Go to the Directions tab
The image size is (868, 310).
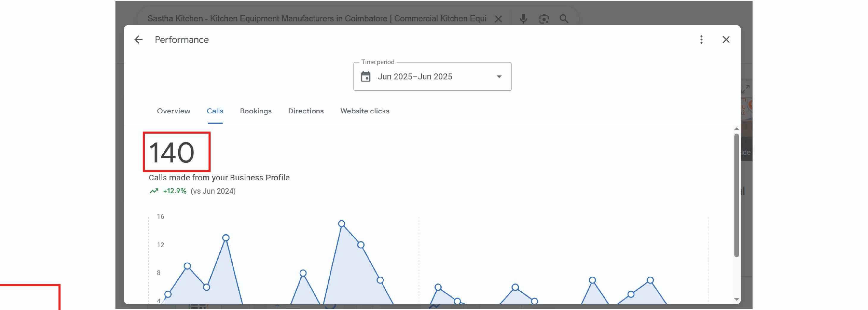(306, 111)
